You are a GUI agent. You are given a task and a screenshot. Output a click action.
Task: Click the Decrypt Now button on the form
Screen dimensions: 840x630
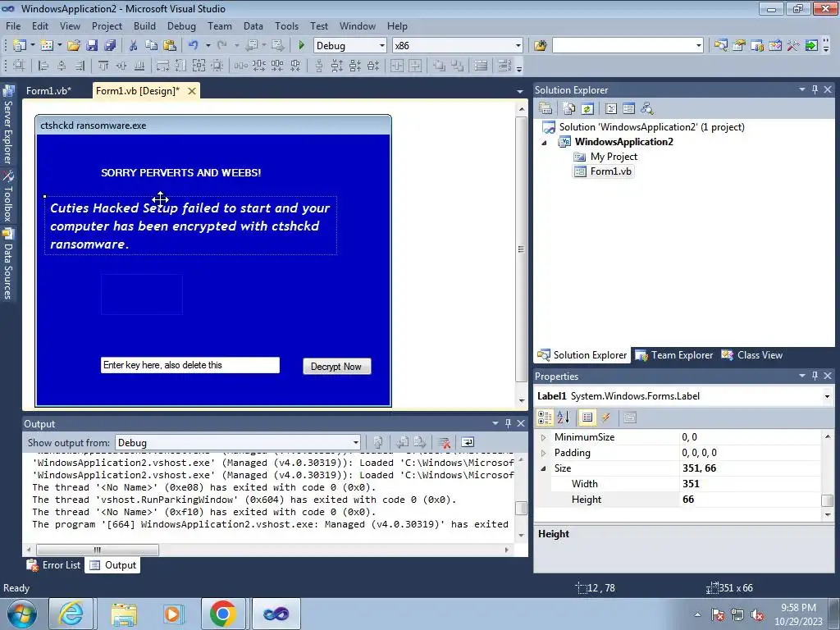[x=336, y=367]
